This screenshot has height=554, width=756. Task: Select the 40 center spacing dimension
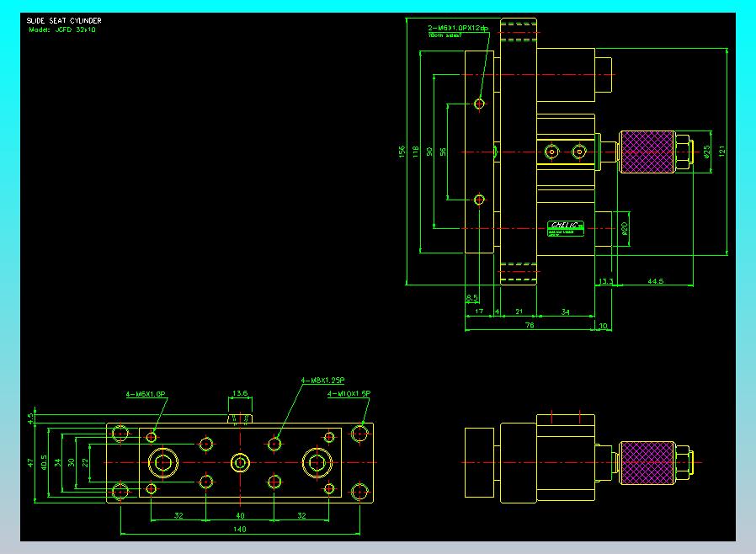point(240,515)
